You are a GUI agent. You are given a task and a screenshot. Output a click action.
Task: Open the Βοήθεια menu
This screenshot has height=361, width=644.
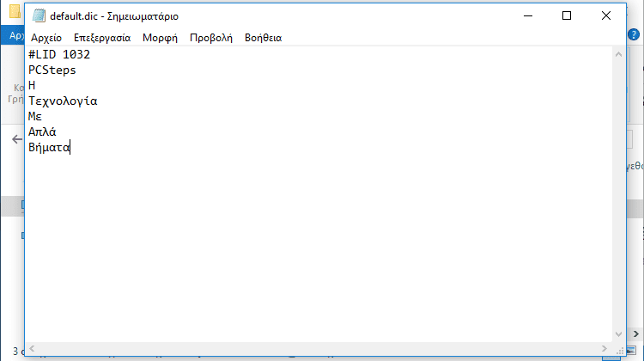click(263, 38)
